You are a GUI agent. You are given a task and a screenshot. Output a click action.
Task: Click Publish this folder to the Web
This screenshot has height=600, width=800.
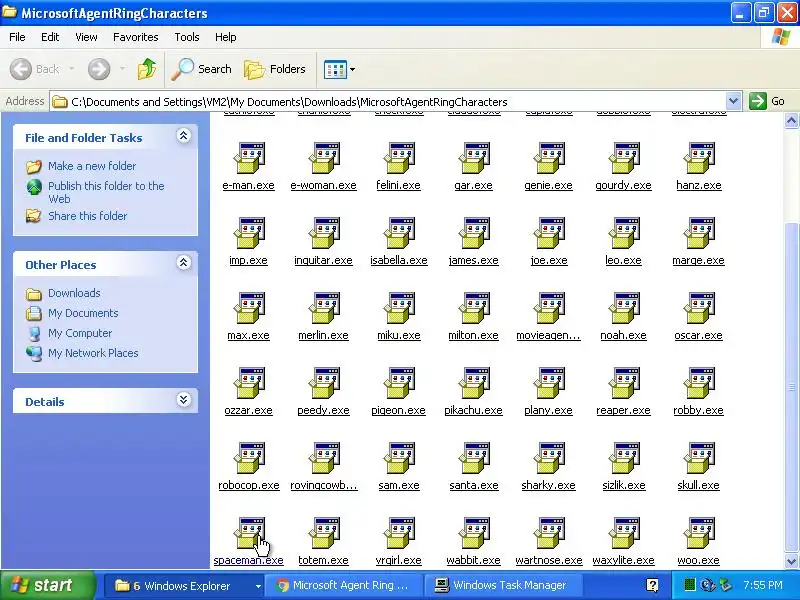pos(106,192)
